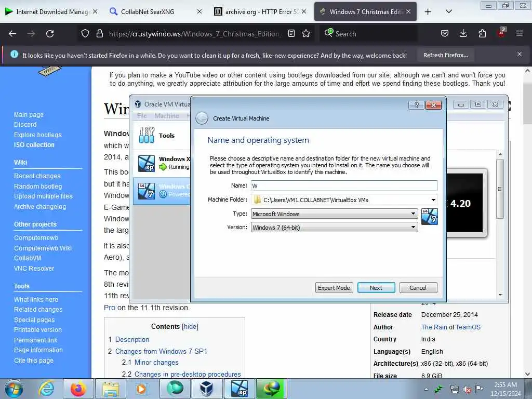Open the tracking protection shield icon
The width and height of the screenshot is (532, 399).
85,34
